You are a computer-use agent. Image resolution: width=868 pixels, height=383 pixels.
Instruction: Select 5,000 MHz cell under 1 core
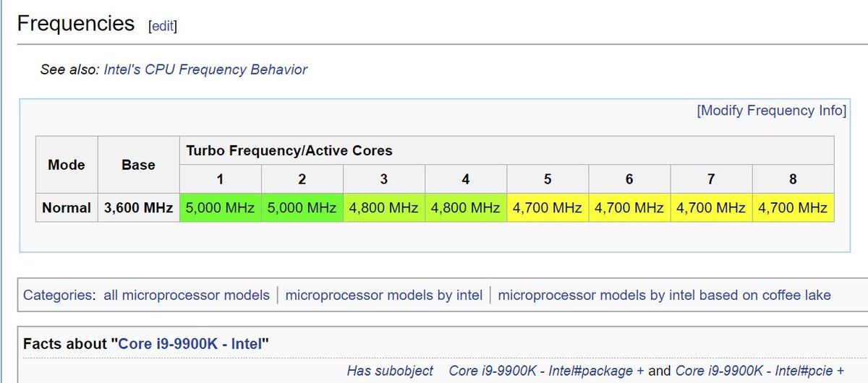[220, 208]
